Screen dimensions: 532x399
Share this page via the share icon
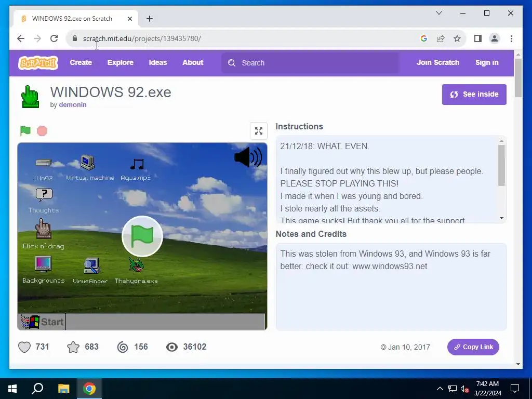pos(441,38)
